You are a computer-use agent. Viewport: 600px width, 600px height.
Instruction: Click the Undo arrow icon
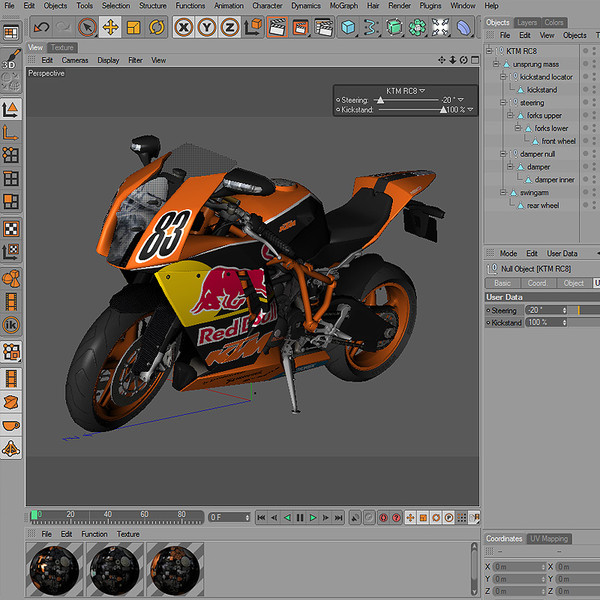(x=41, y=28)
